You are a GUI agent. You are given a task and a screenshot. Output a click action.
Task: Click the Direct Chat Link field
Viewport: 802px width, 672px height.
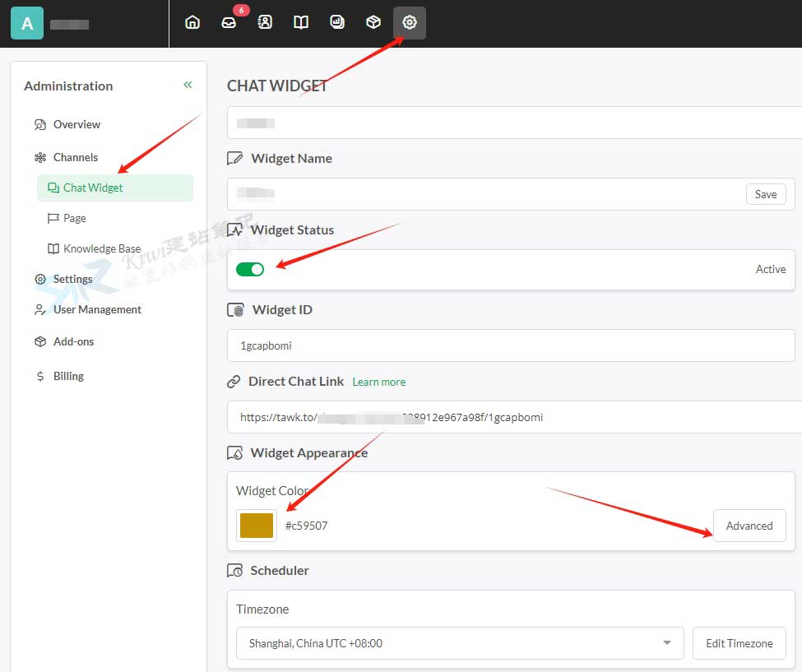pos(510,417)
